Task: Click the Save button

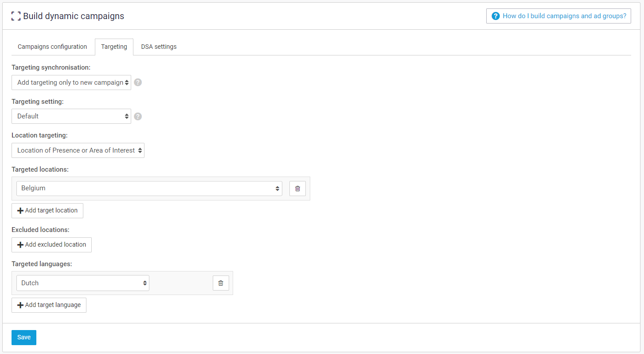Action: click(24, 337)
